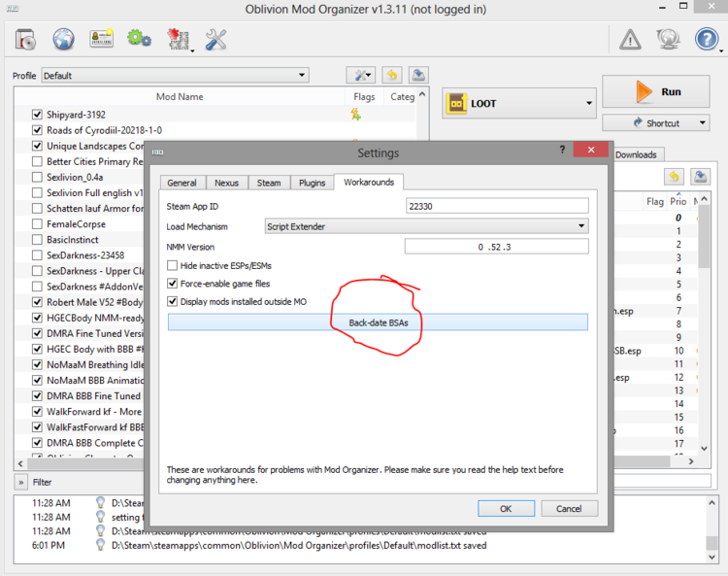The width and height of the screenshot is (728, 576).
Task: Enable FemaleCorpse mod checkbox
Action: (x=37, y=224)
